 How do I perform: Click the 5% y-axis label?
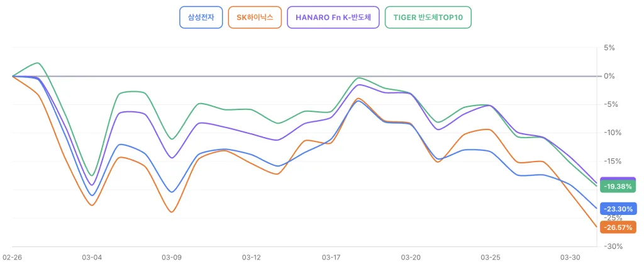[x=609, y=48]
